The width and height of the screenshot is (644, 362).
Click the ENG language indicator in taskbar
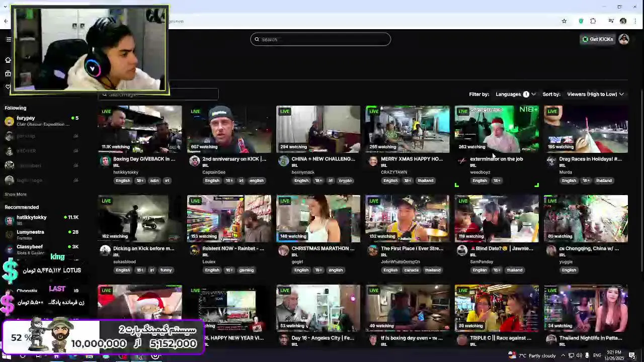coord(597,355)
